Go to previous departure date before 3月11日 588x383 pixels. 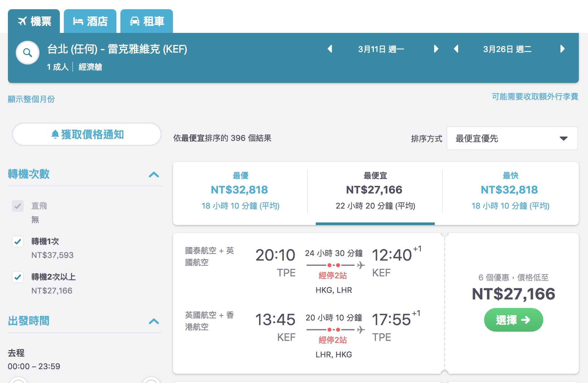pyautogui.click(x=330, y=49)
